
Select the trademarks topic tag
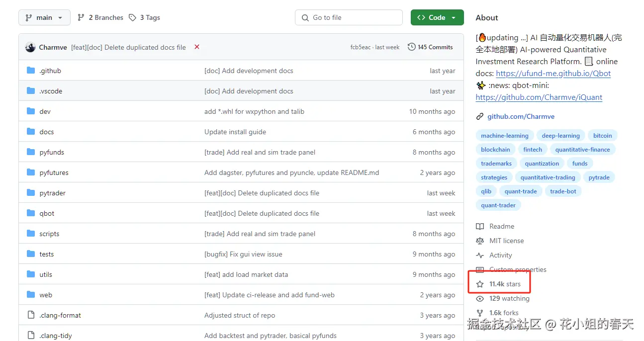(x=496, y=164)
